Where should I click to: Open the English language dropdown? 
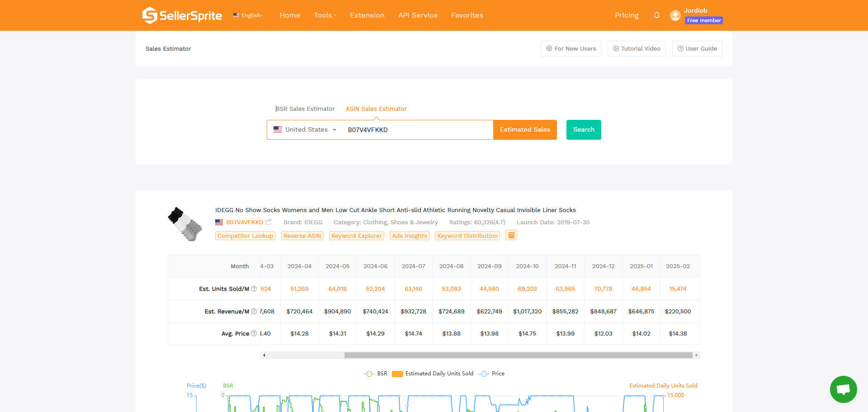pyautogui.click(x=248, y=15)
